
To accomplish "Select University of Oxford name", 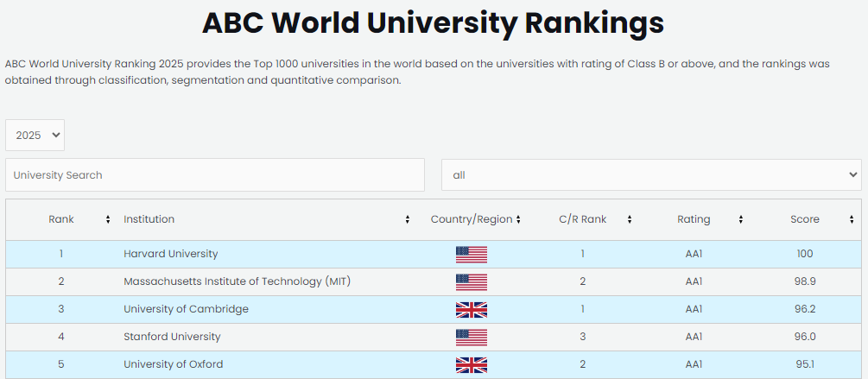I will (174, 364).
